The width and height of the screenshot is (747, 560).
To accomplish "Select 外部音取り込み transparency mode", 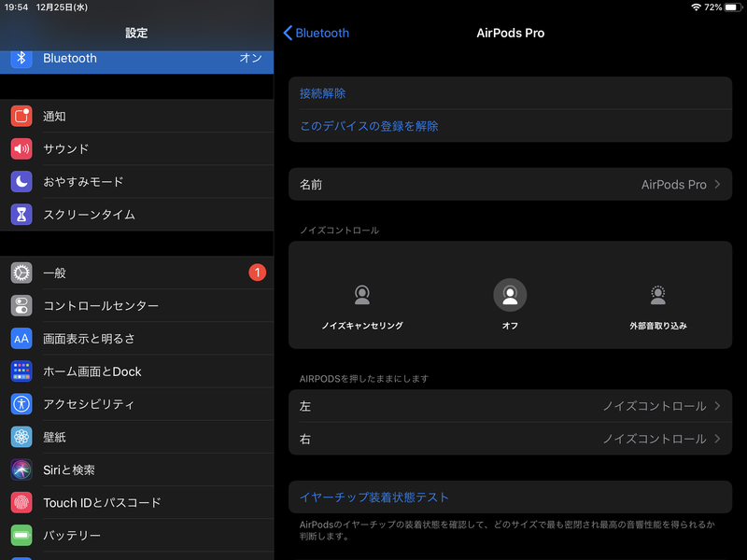I will [658, 295].
